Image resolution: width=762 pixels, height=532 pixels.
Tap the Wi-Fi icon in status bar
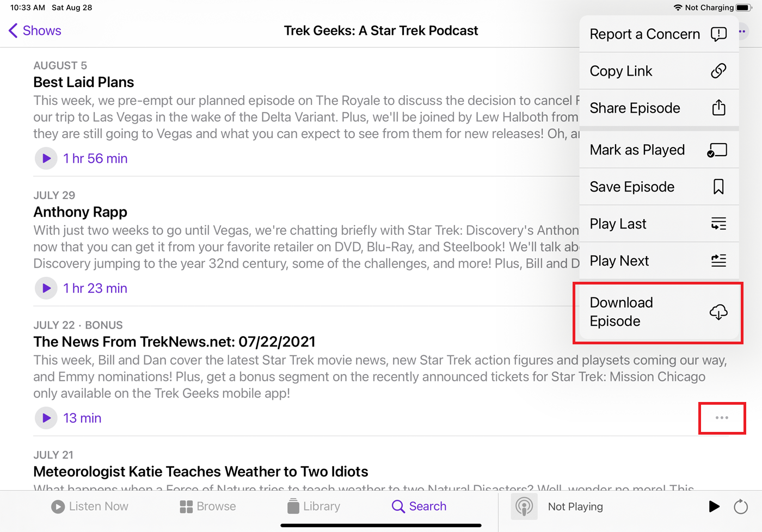(678, 8)
